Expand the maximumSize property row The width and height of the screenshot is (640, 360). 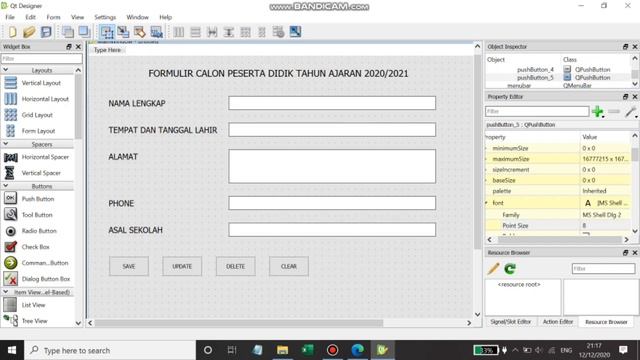[487, 159]
